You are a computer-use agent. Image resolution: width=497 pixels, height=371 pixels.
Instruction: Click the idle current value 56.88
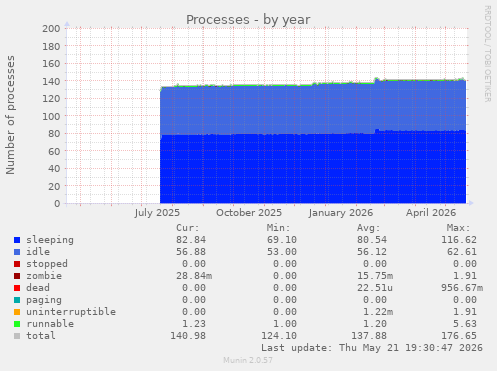click(x=191, y=252)
